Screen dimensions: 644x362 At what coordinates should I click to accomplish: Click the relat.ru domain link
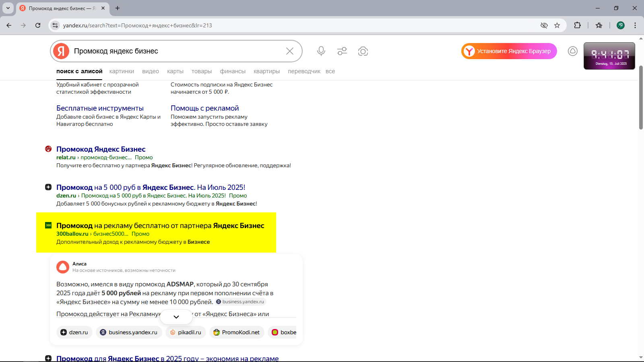pos(66,157)
